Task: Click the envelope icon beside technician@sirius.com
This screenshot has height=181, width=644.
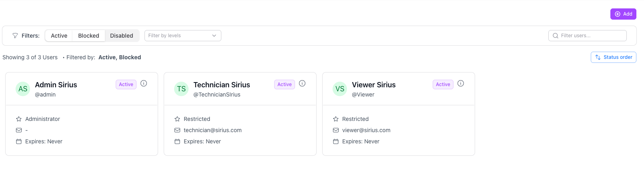Action: point(177,130)
